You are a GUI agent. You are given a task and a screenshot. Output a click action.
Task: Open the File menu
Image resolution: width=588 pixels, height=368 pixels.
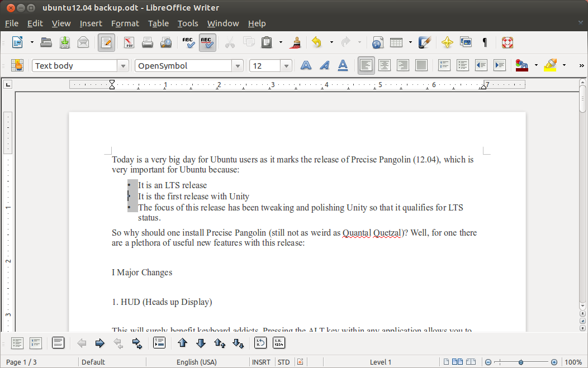click(12, 23)
